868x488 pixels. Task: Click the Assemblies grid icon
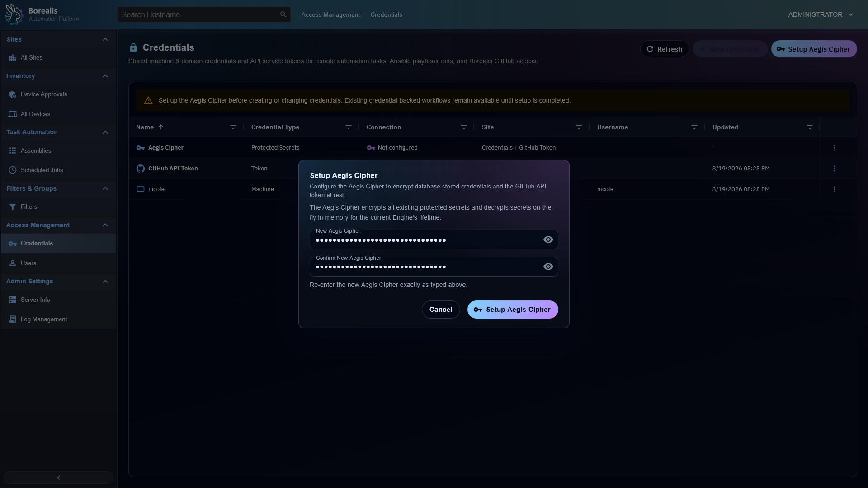click(x=13, y=151)
